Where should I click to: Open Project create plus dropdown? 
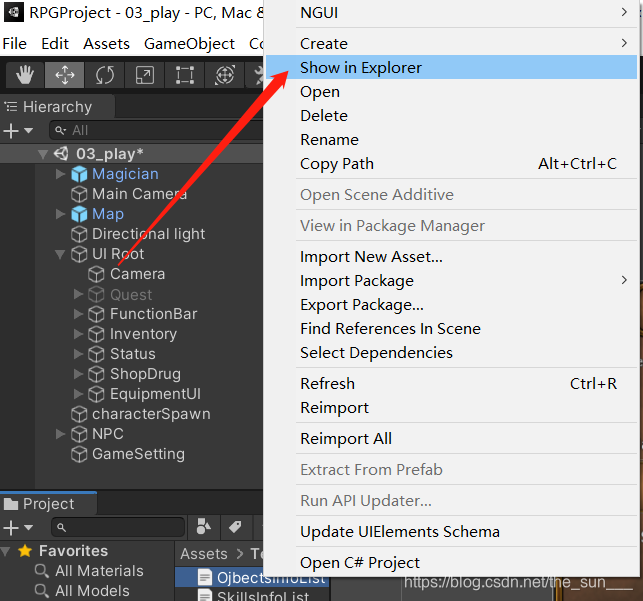(18, 528)
